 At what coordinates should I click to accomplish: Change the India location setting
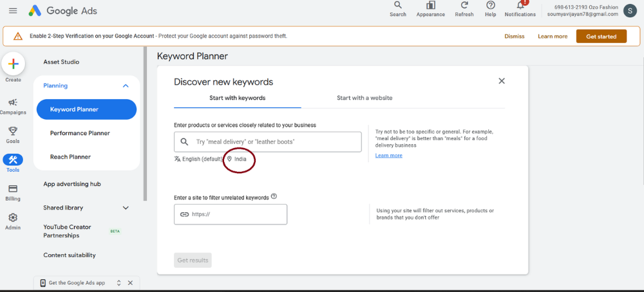click(x=237, y=159)
